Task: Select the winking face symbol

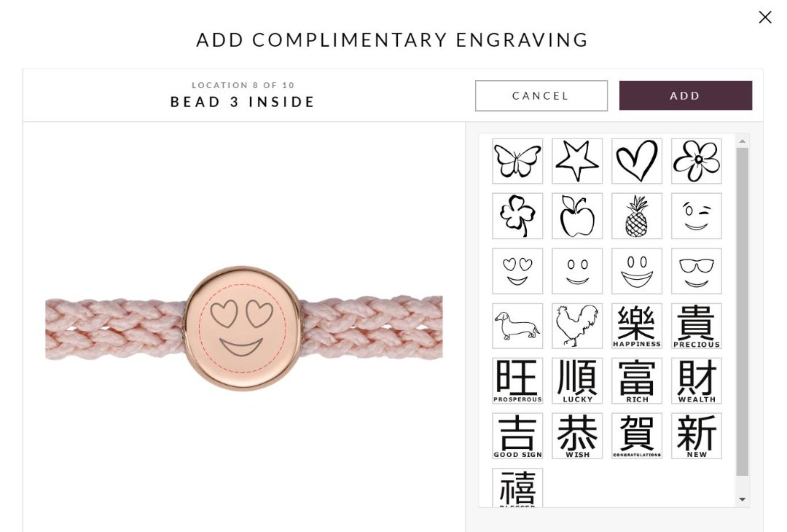Action: [697, 216]
